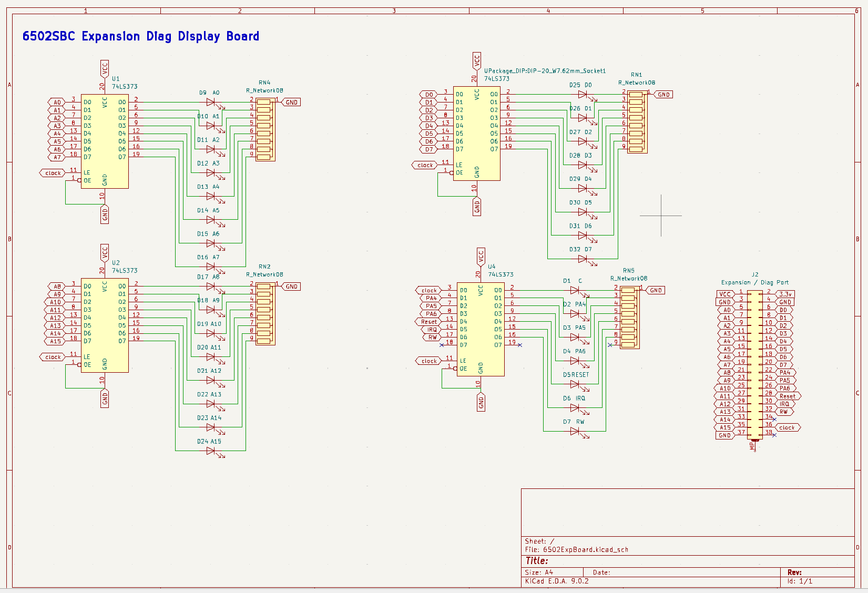Select the D24 A15 LED symbol
Viewport: 868px width, 593px height.
click(211, 451)
